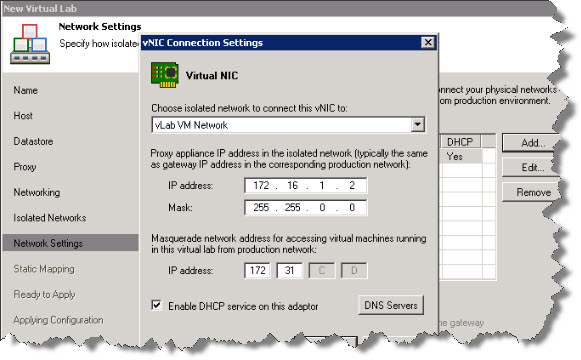Select the Yes cell under DHCP column
The width and height of the screenshot is (581, 360).
[461, 156]
